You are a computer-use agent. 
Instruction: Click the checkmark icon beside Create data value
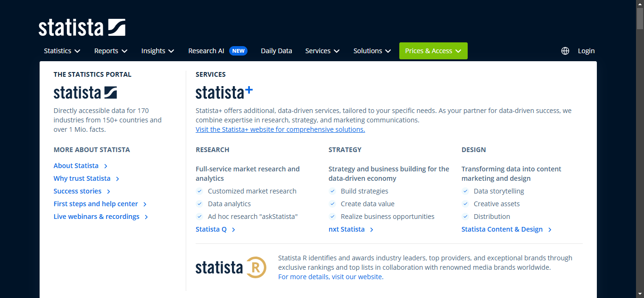(332, 204)
